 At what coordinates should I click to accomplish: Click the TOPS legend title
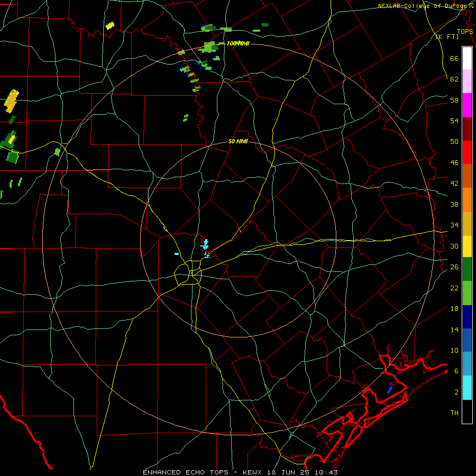pos(465,32)
